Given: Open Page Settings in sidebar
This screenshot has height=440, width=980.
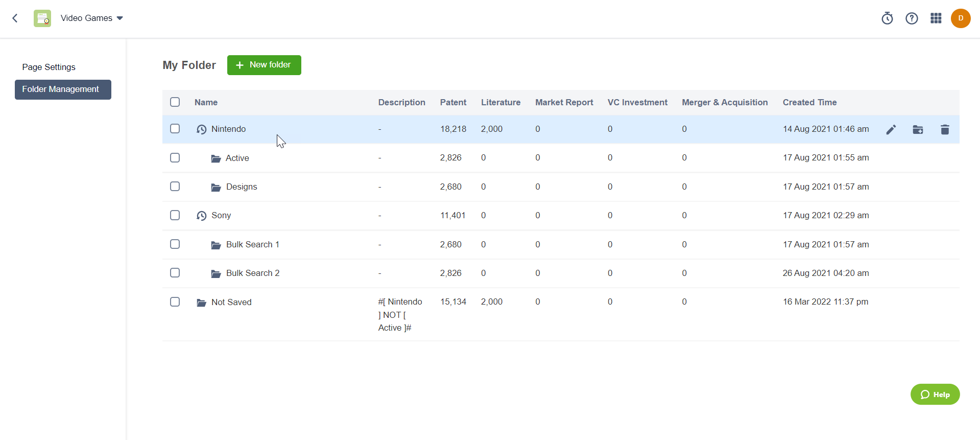Looking at the screenshot, I should click(49, 67).
